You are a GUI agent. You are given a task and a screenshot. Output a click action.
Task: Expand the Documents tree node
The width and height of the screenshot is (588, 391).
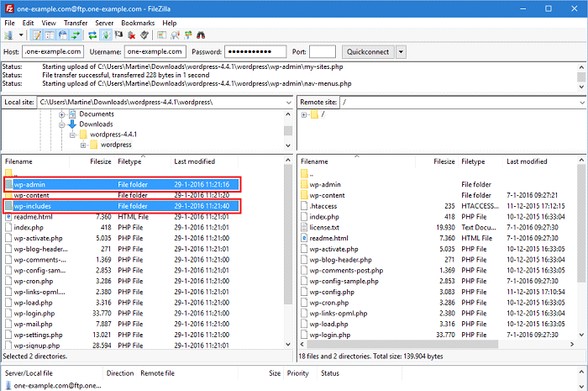click(x=62, y=114)
